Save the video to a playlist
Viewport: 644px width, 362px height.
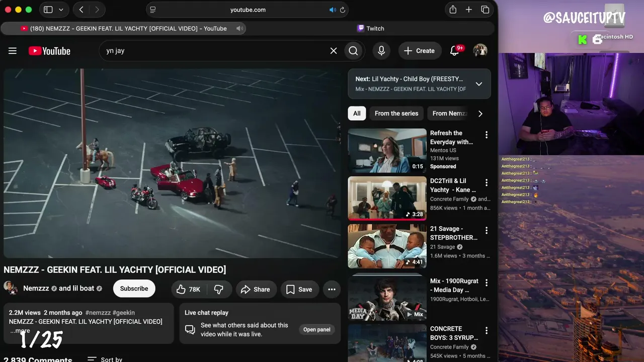pyautogui.click(x=299, y=289)
